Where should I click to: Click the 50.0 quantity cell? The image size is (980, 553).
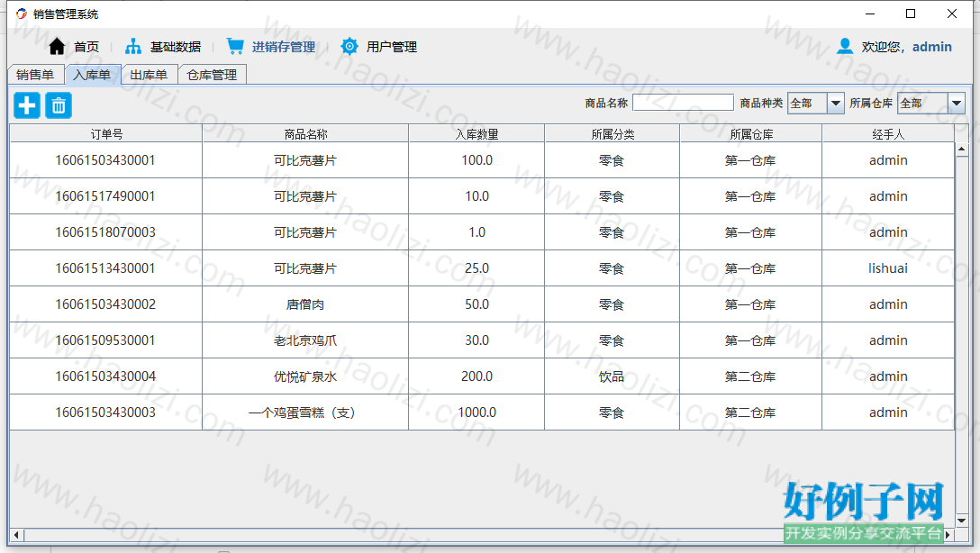[476, 304]
